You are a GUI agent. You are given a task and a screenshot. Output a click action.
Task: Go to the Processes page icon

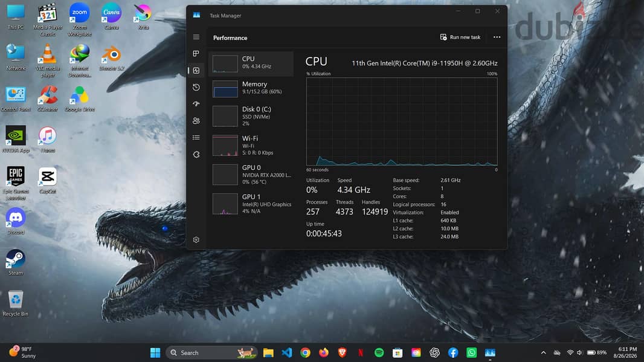[196, 54]
